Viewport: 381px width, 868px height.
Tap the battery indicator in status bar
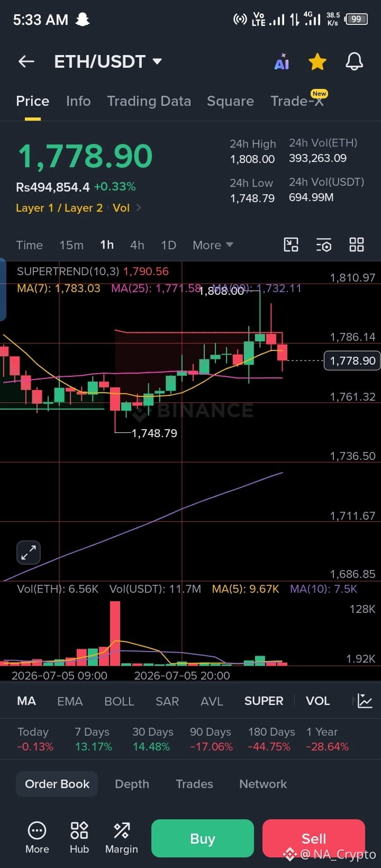[x=356, y=19]
